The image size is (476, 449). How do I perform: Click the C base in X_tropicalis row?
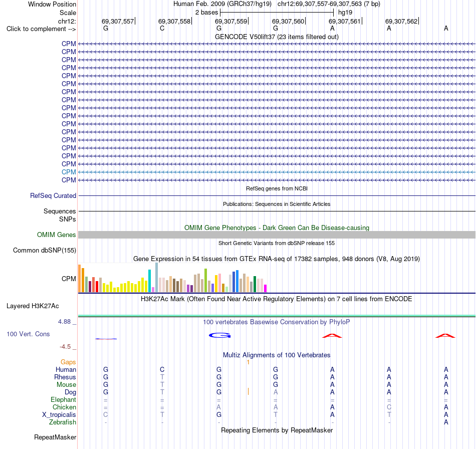click(106, 415)
